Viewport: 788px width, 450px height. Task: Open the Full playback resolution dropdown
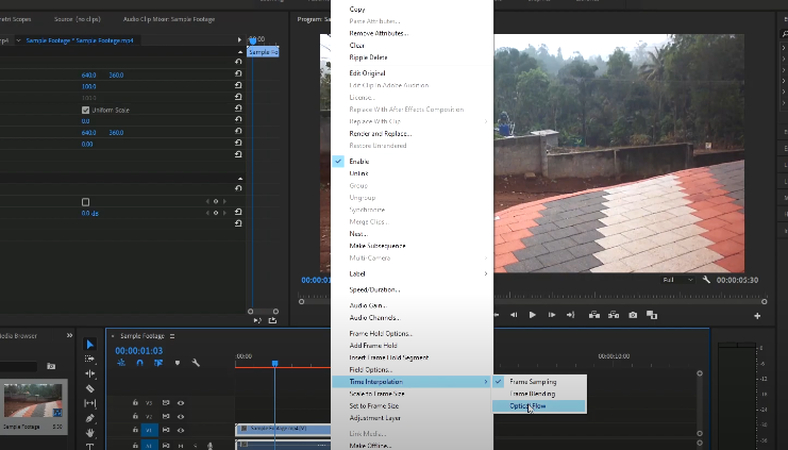pyautogui.click(x=677, y=280)
